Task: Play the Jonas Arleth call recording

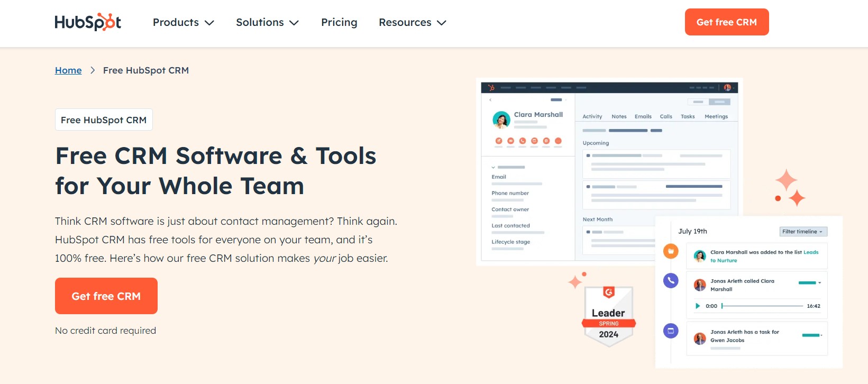Action: pyautogui.click(x=698, y=306)
